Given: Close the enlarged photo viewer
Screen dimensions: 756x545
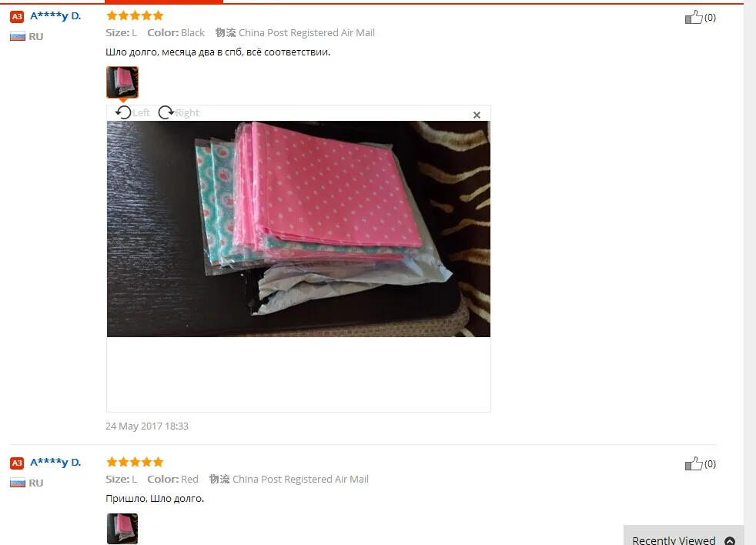Looking at the screenshot, I should (x=477, y=115).
